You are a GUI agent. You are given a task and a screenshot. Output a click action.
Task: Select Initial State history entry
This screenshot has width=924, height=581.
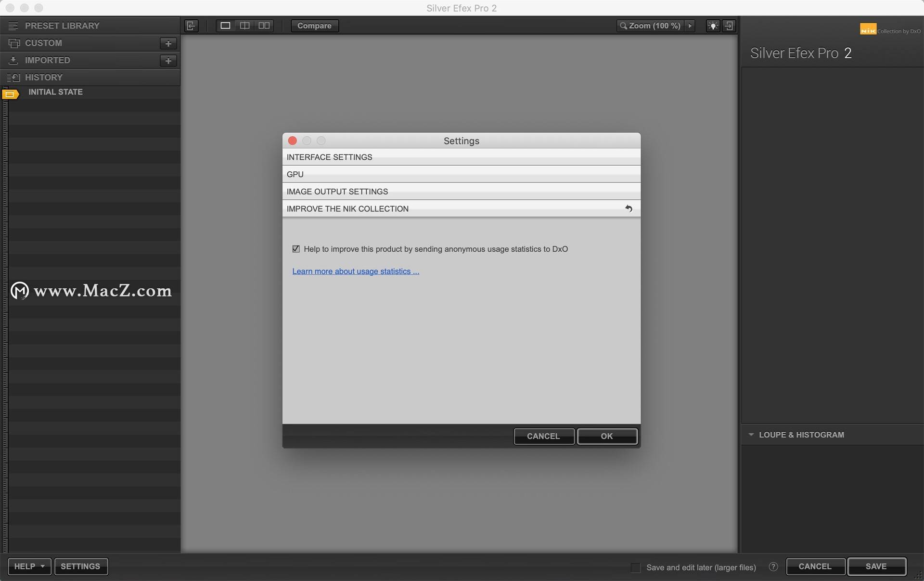pos(55,92)
